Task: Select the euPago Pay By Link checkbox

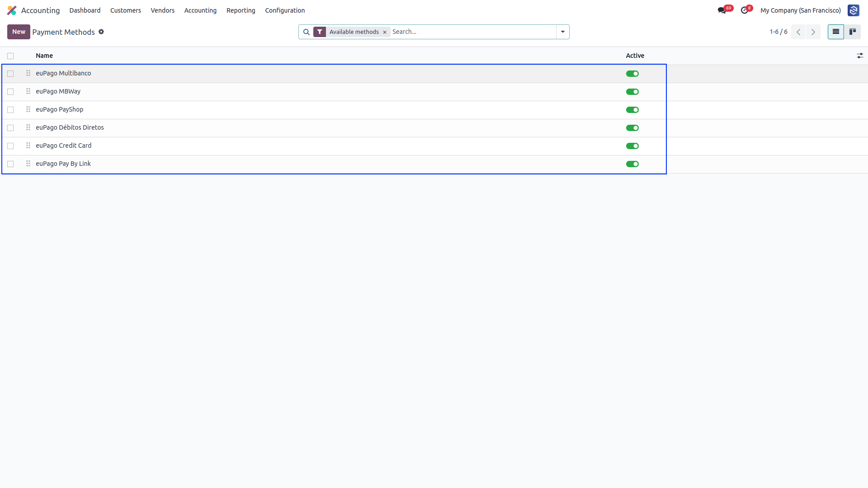Action: coord(10,164)
